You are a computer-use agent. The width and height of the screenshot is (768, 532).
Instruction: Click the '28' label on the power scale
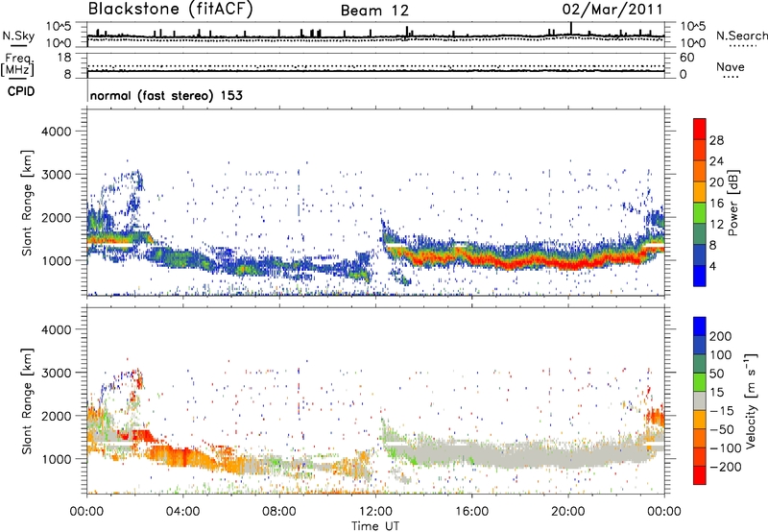point(716,140)
